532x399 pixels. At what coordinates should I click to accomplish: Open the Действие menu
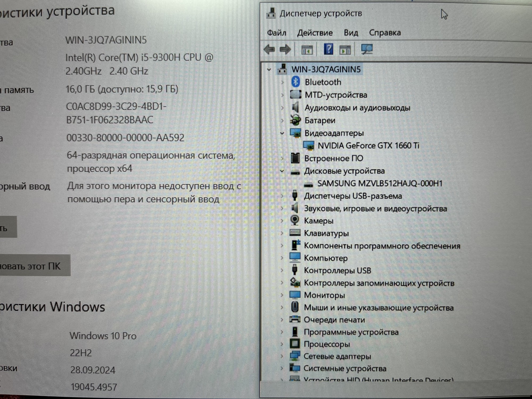[x=315, y=32]
